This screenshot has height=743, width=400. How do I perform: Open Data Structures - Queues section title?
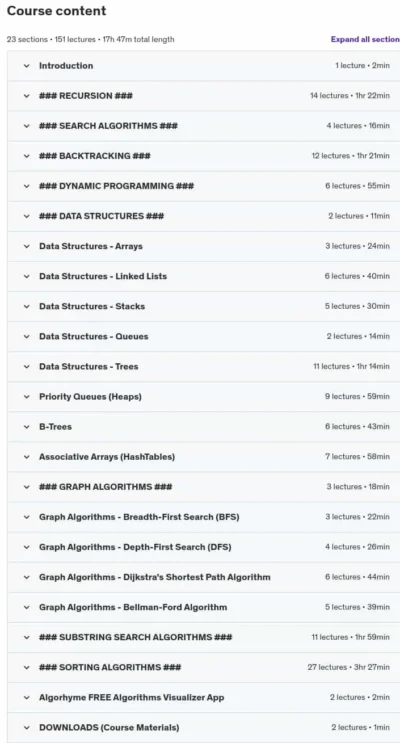[x=94, y=336]
